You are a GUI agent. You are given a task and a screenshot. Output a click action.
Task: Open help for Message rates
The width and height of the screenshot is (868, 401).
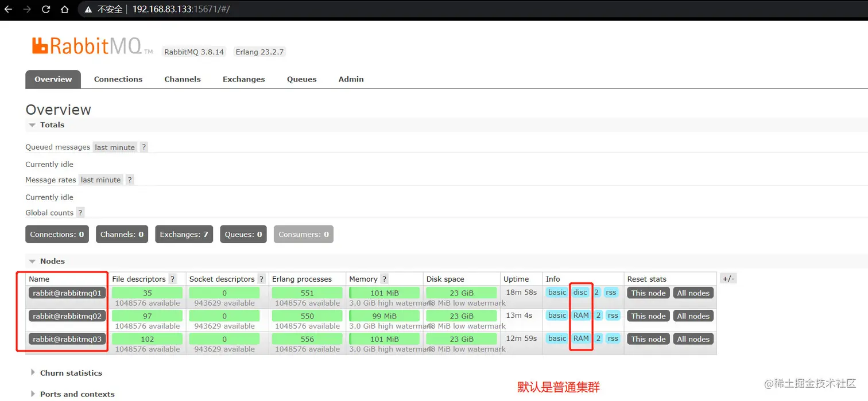pyautogui.click(x=130, y=180)
